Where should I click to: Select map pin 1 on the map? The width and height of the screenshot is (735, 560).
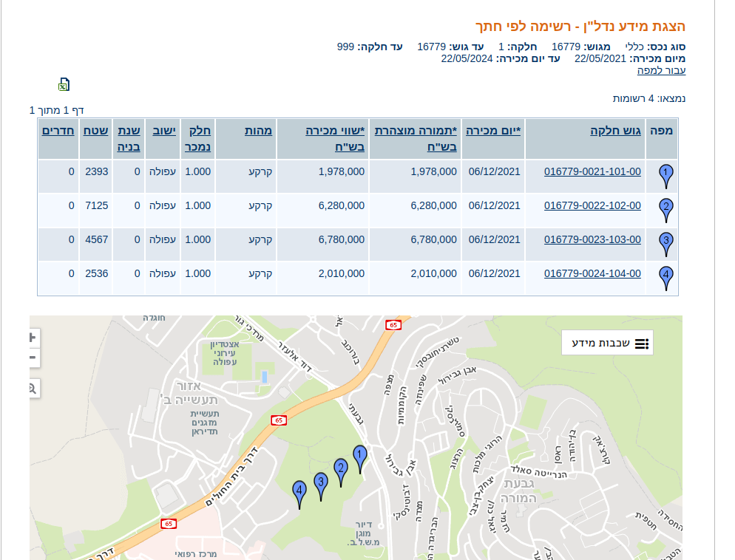click(359, 458)
